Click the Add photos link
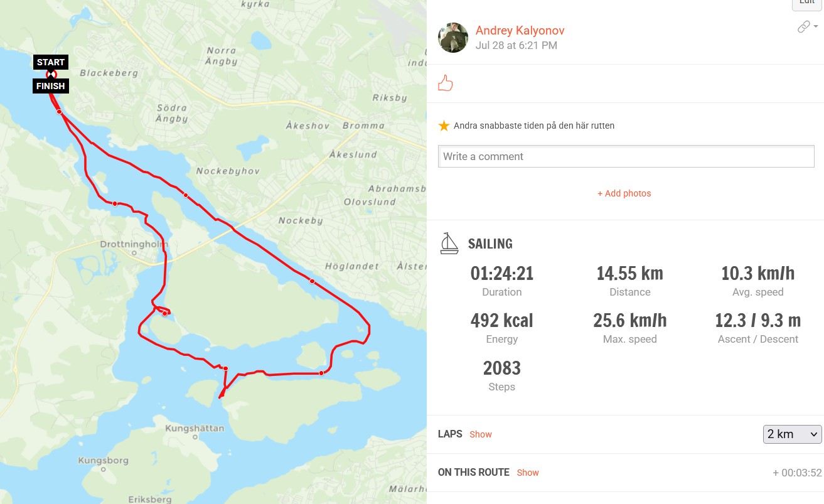 [x=624, y=193]
